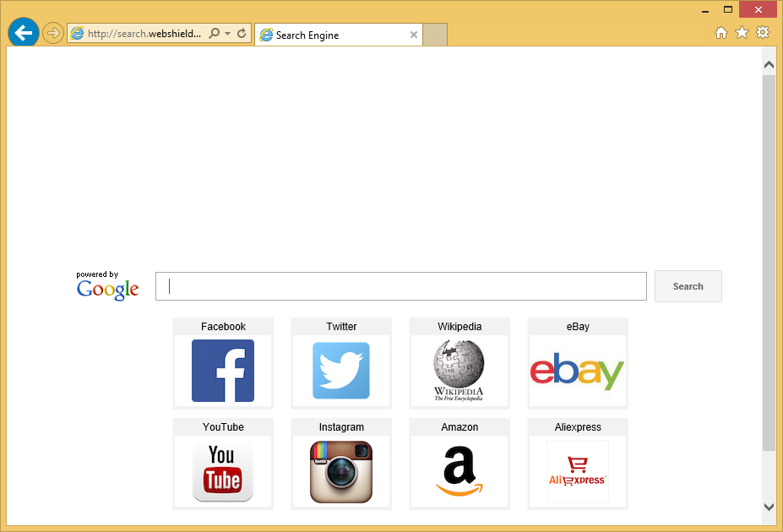Open the eBay logo tile
Viewport: 783px width, 532px height.
(577, 372)
